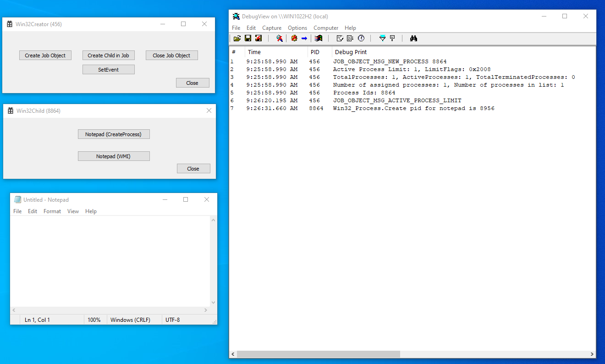605x364 pixels.
Task: Click the Time column header in DebugView
Action: pyautogui.click(x=276, y=52)
